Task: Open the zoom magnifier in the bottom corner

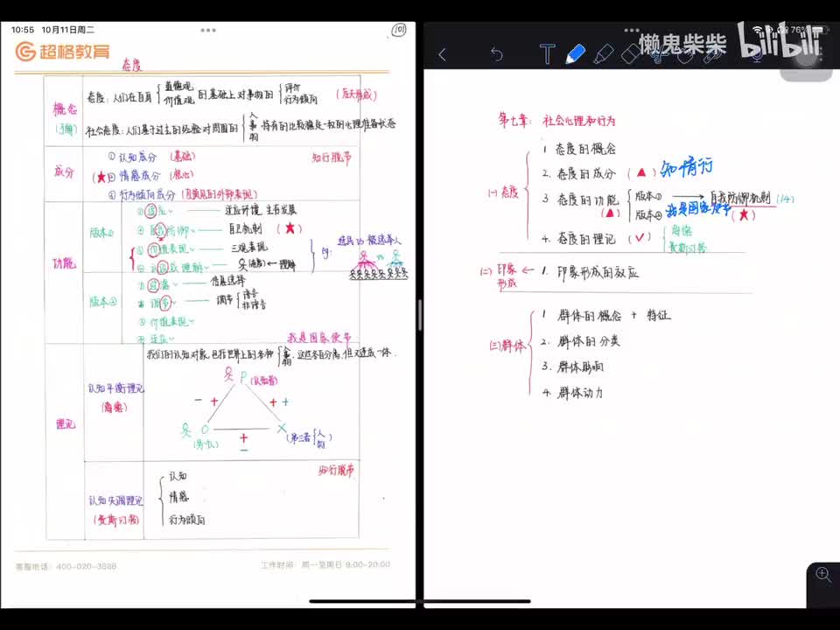Action: pos(822,575)
